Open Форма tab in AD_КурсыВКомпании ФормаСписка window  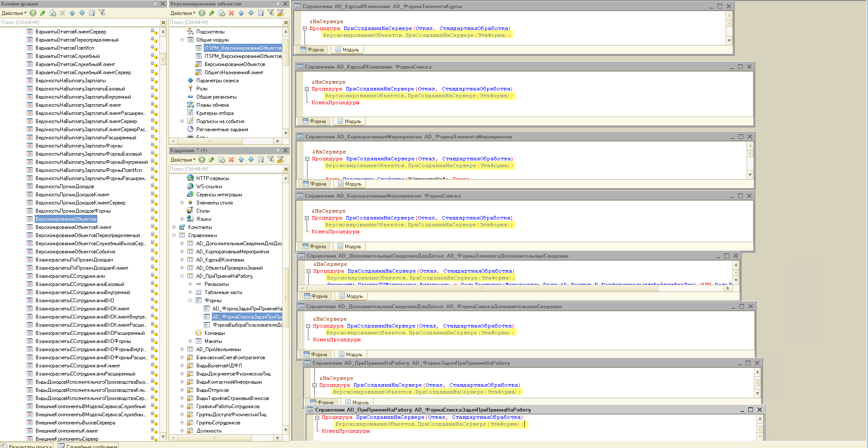tap(314, 121)
